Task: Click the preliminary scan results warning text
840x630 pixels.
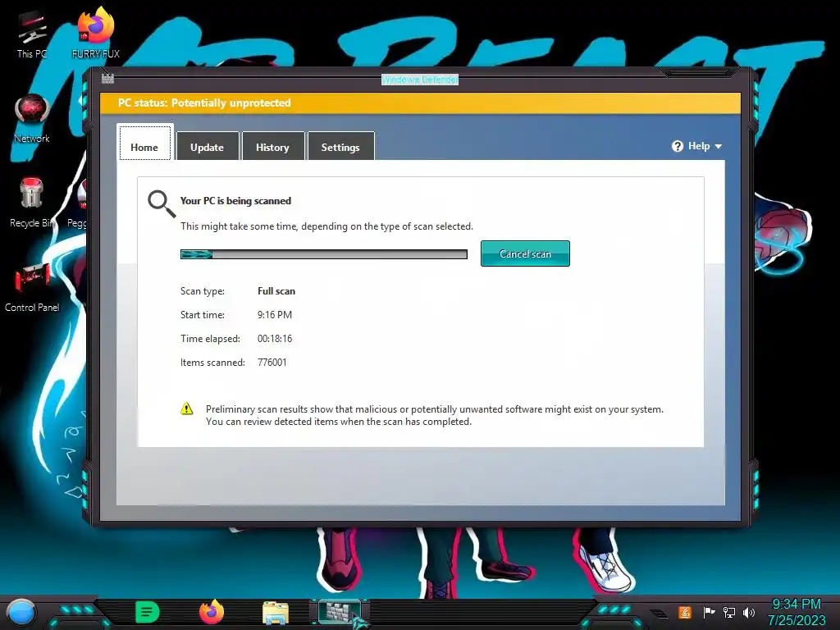Action: coord(435,415)
